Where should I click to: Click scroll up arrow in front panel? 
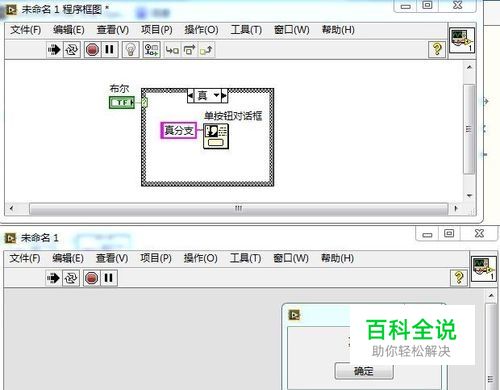491,296
